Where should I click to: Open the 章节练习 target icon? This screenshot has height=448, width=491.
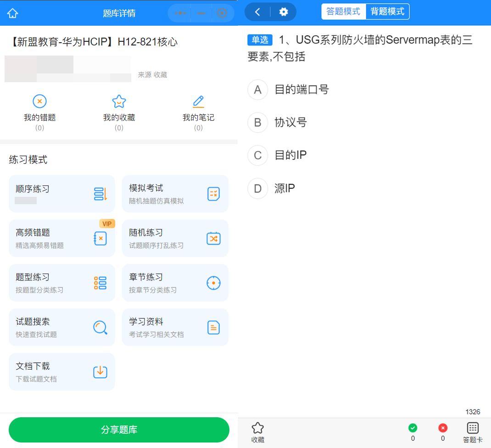click(x=213, y=283)
